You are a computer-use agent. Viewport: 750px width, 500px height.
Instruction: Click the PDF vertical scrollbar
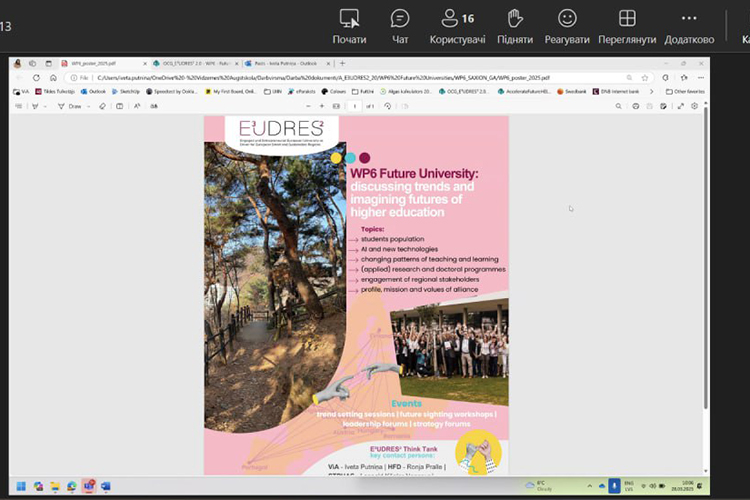click(x=706, y=258)
